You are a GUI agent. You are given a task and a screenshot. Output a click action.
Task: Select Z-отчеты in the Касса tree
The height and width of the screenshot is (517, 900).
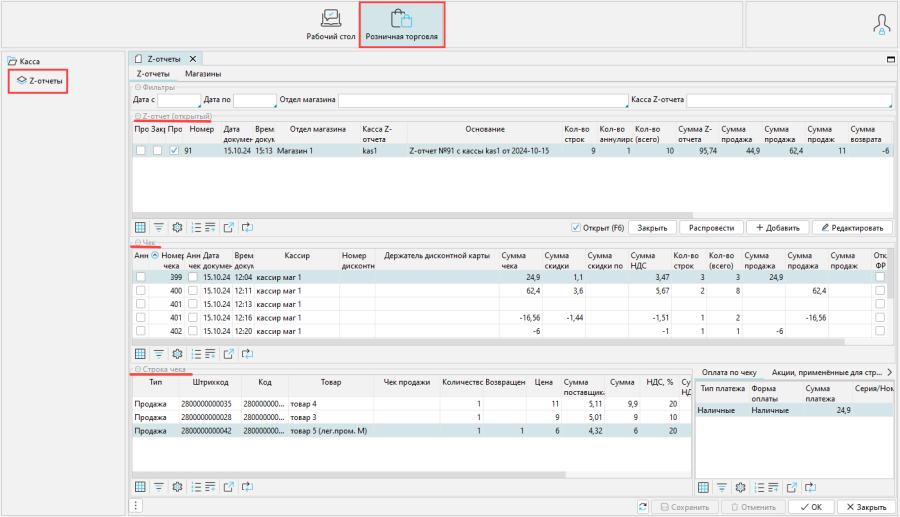tap(39, 80)
